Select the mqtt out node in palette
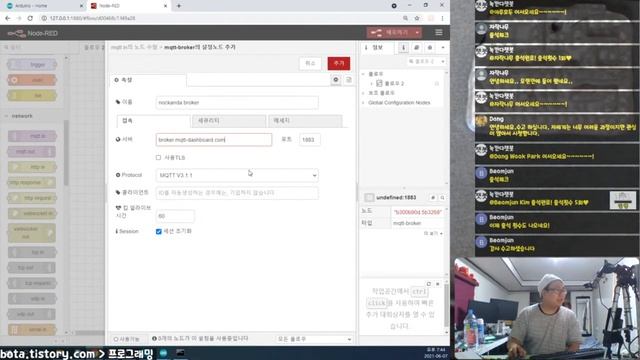 (x=31, y=151)
